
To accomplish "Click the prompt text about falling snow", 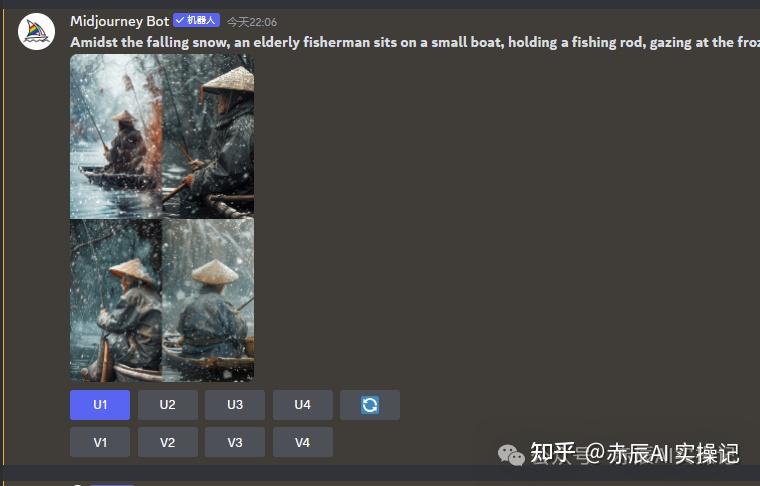I will click(x=415, y=42).
